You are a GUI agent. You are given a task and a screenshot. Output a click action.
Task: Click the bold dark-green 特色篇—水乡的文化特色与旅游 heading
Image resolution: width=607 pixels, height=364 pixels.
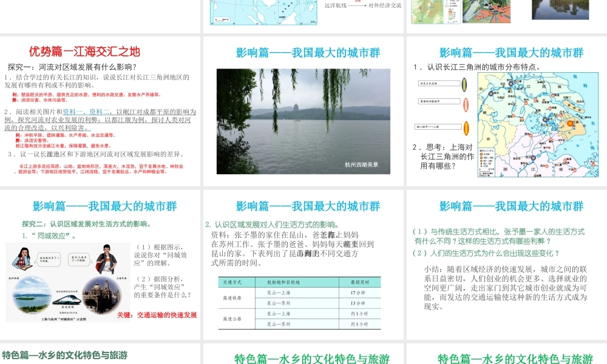(x=65, y=355)
